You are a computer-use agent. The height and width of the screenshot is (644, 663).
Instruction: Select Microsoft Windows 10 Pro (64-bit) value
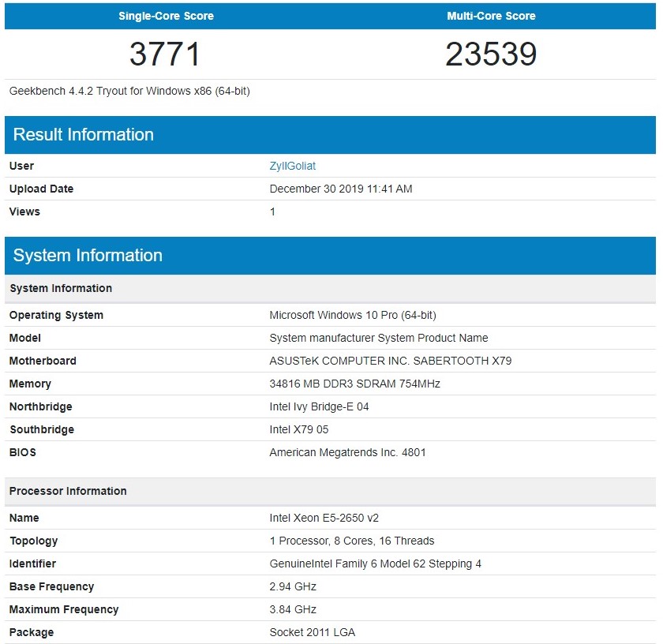pos(353,315)
